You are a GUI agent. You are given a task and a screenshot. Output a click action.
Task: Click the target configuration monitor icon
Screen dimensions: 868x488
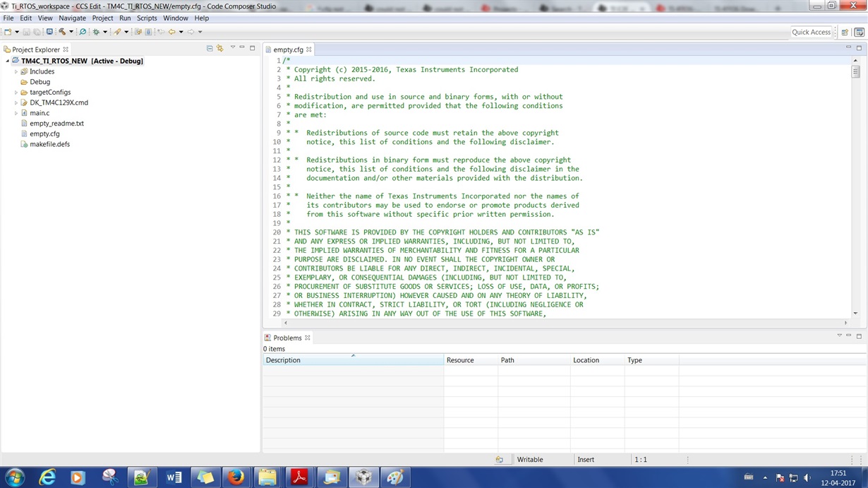tap(49, 32)
